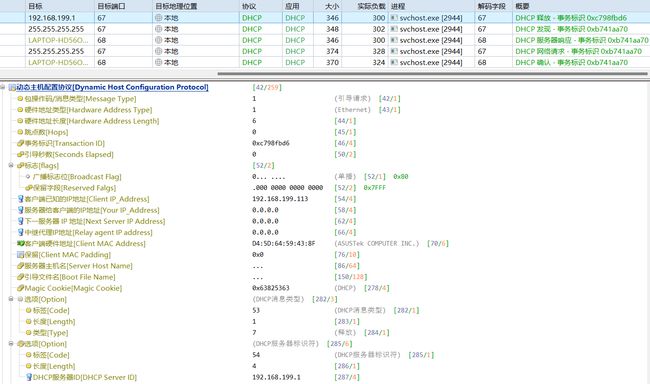
Task: Click the ASUSTek COMPUTER INC. vendor text
Action: coord(377,243)
